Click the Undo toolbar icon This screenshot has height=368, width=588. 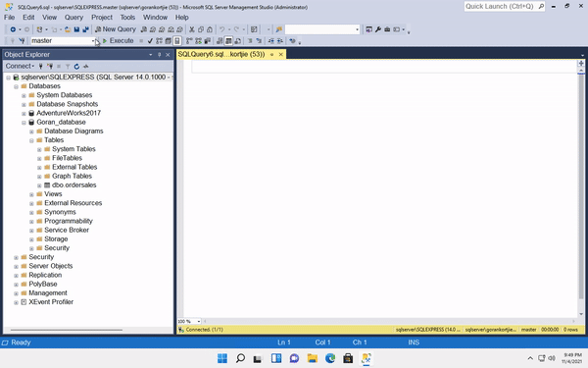[222, 29]
